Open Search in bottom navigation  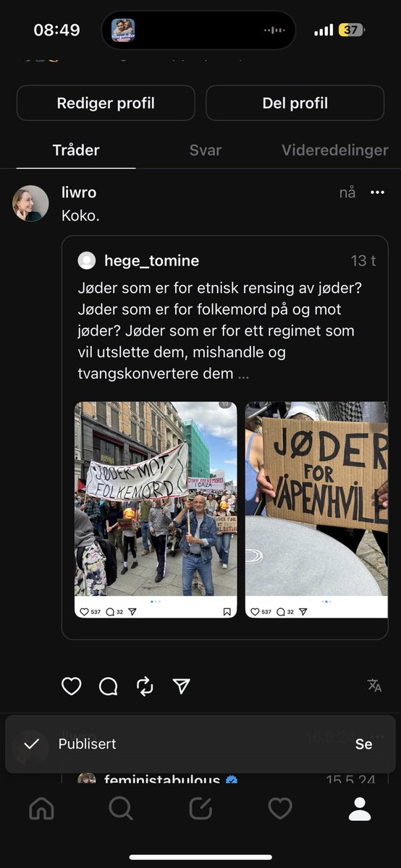tap(121, 809)
